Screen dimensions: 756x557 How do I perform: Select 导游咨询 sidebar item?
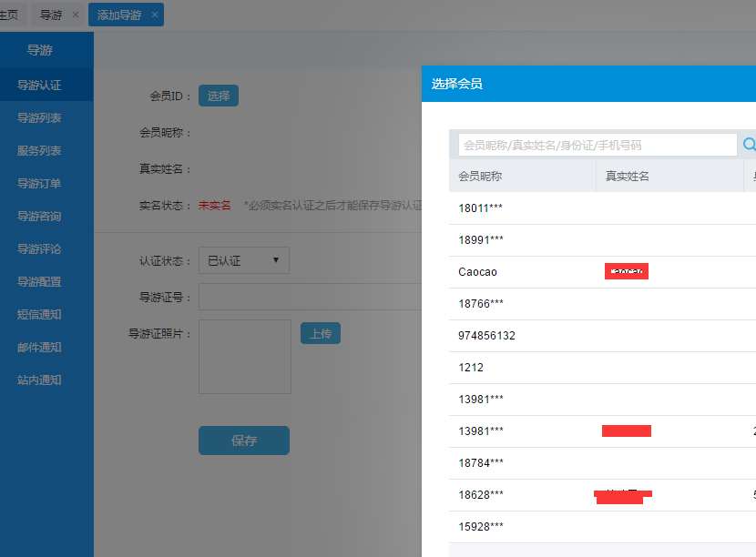[x=39, y=216]
